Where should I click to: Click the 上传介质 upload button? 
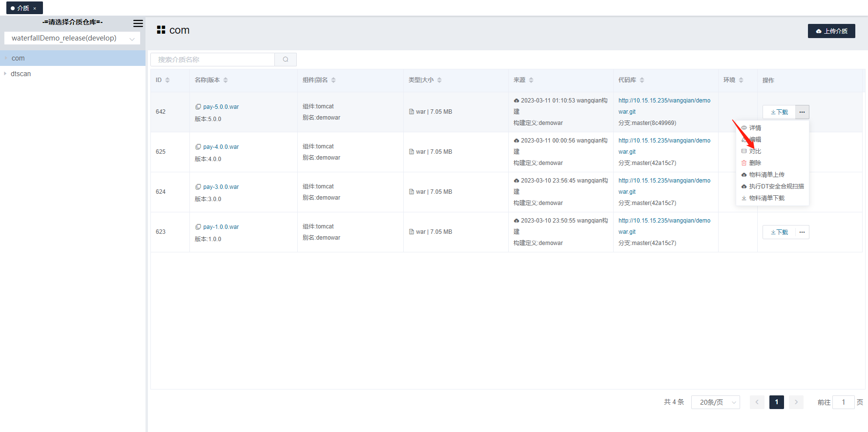(831, 31)
